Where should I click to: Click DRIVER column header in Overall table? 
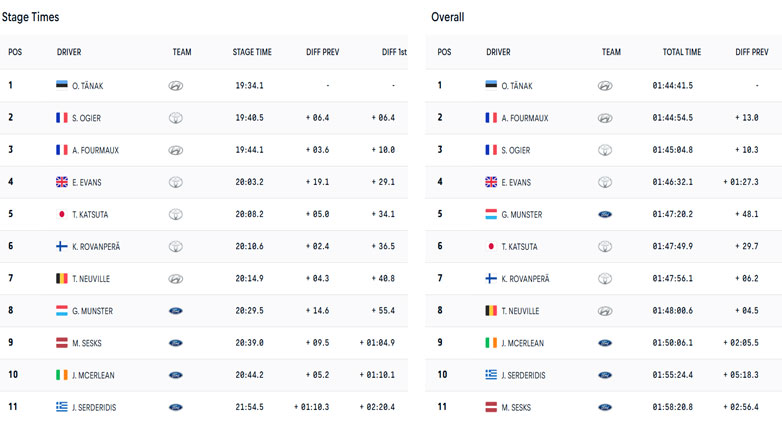[x=498, y=52]
